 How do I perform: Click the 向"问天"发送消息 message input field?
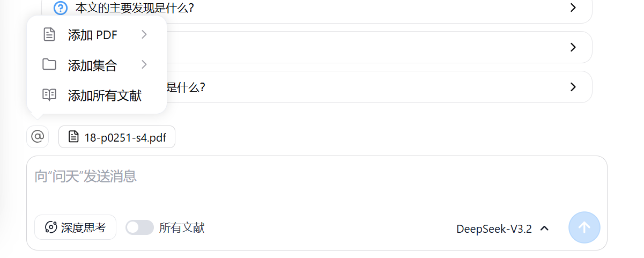316,182
